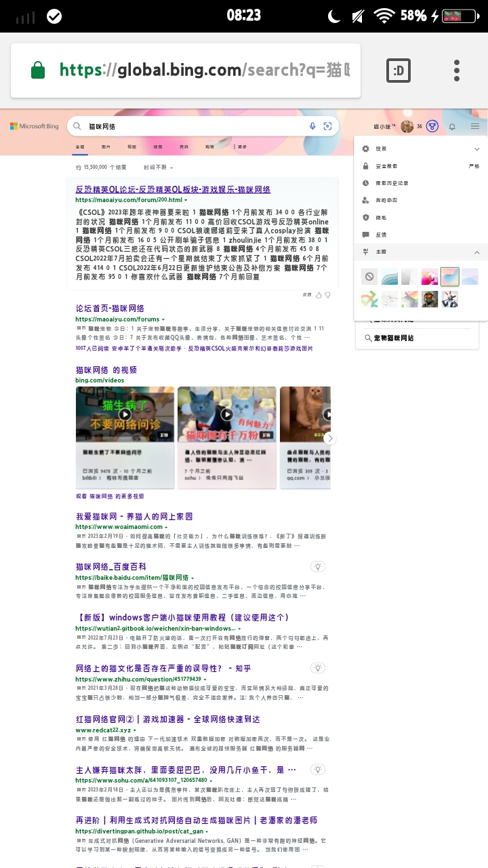Switch to the Images tab
Viewport: 488px width, 868px height.
[x=106, y=146]
